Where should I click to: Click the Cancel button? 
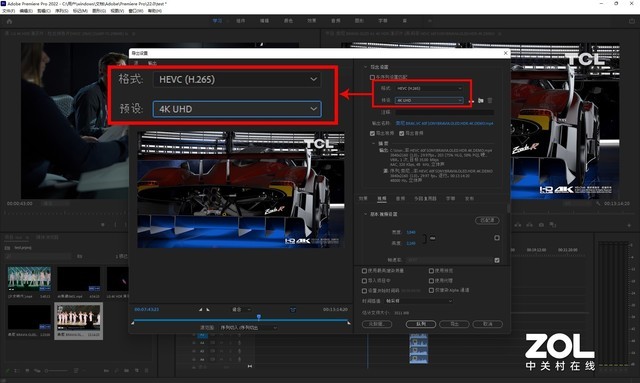(487, 324)
